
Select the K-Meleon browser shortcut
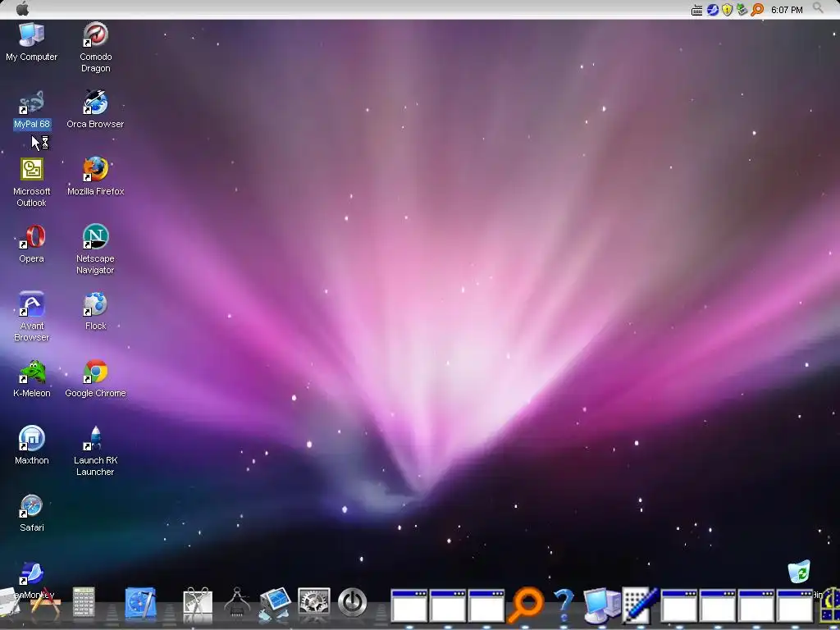tap(32, 372)
